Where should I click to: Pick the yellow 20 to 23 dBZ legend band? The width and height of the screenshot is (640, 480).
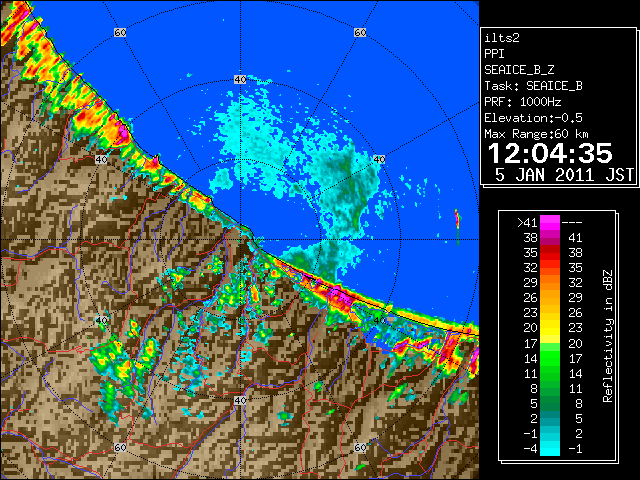(x=550, y=328)
